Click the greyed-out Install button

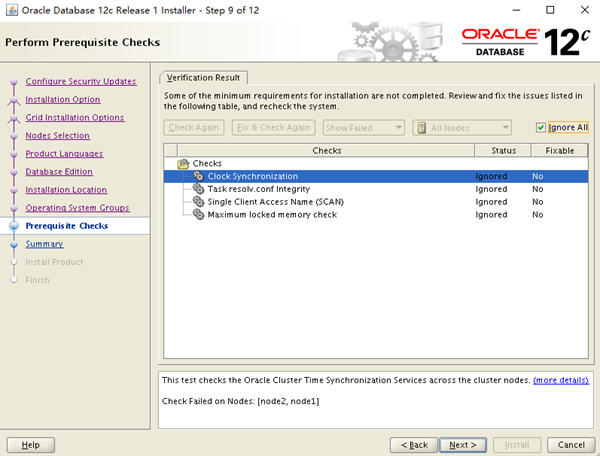[517, 445]
